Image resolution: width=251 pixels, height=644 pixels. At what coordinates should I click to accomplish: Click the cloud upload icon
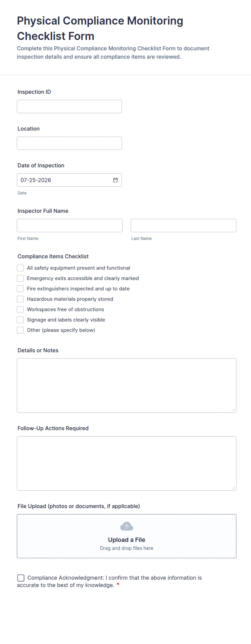pyautogui.click(x=127, y=526)
